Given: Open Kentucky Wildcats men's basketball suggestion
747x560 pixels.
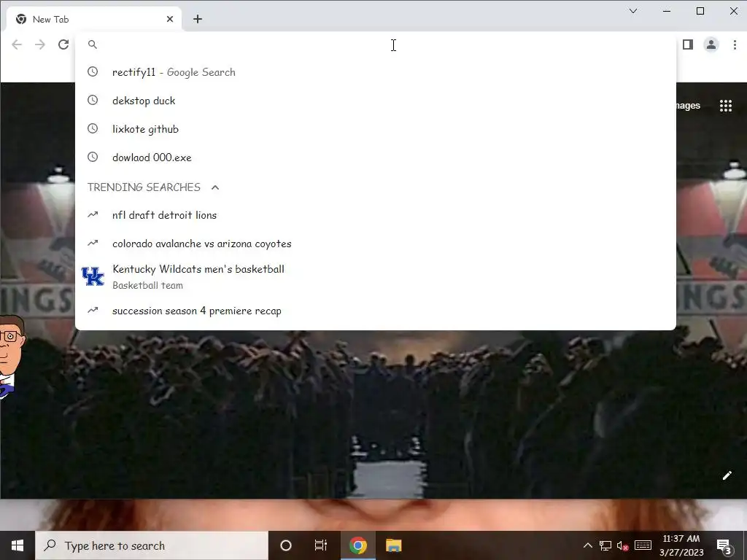Looking at the screenshot, I should point(376,276).
